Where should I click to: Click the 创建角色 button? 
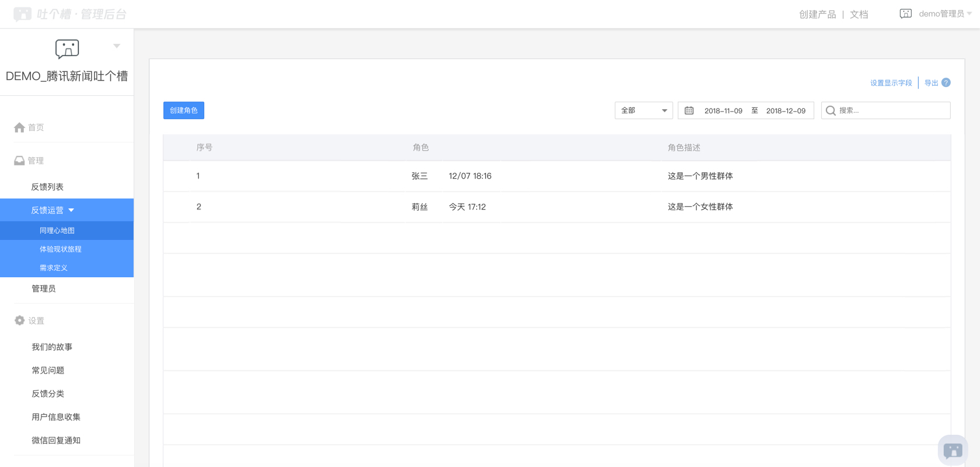[x=184, y=110]
